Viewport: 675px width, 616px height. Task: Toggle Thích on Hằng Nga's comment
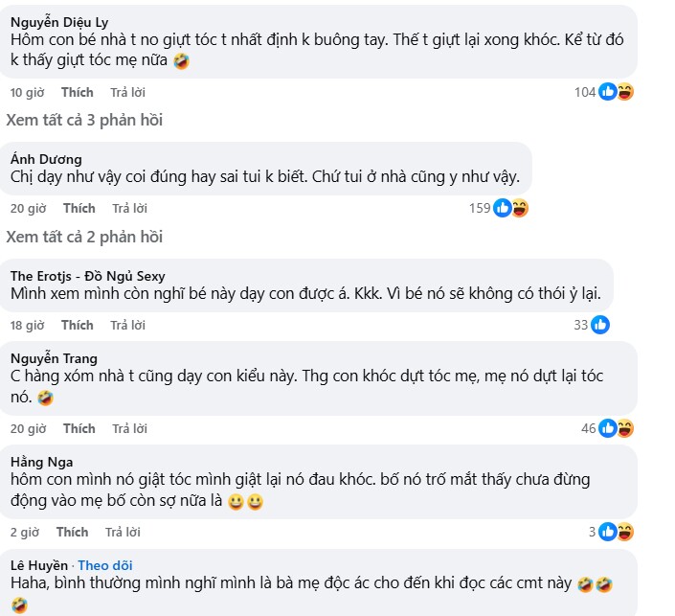[72, 532]
